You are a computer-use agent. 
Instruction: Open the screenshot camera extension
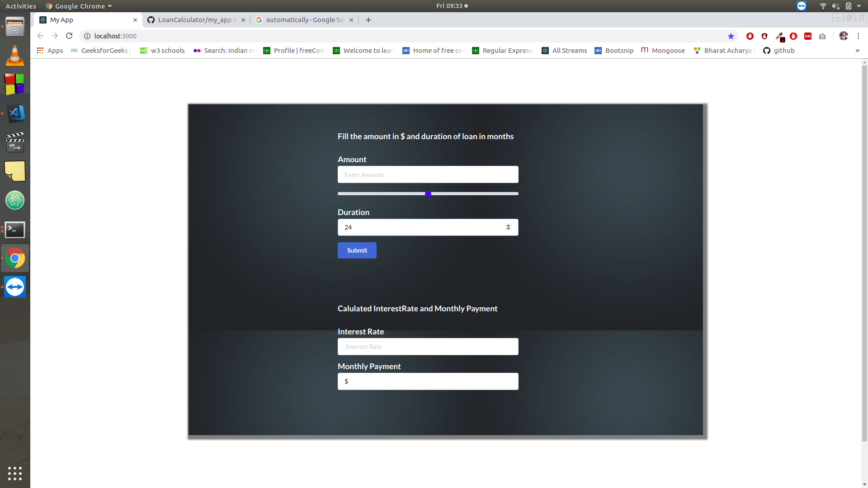point(822,36)
